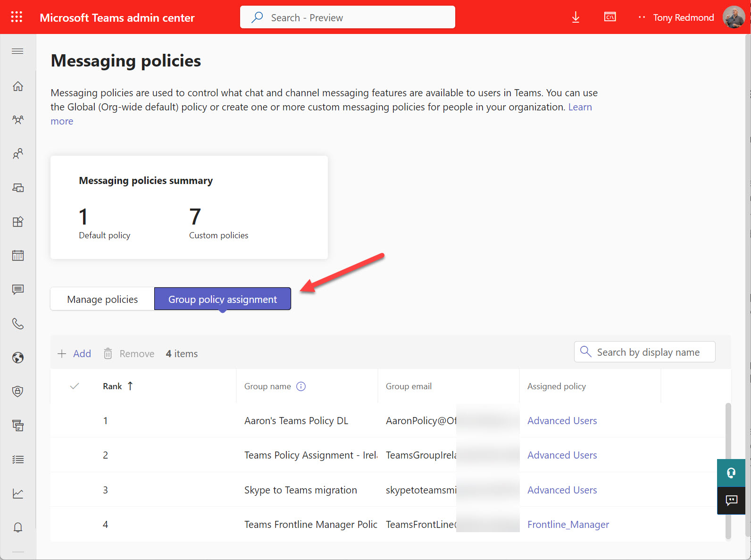Select the Skype to Teams migration row
The image size is (751, 560).
pyautogui.click(x=388, y=490)
